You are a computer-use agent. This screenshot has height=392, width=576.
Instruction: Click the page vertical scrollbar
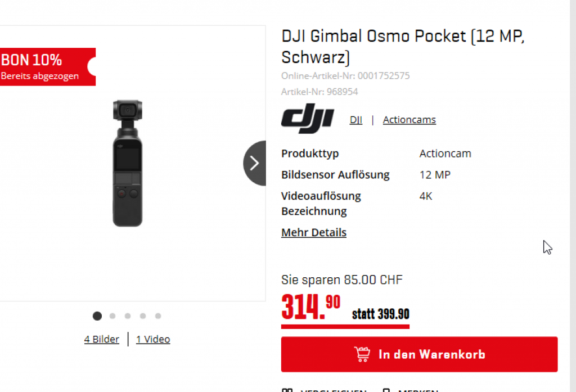(573, 196)
